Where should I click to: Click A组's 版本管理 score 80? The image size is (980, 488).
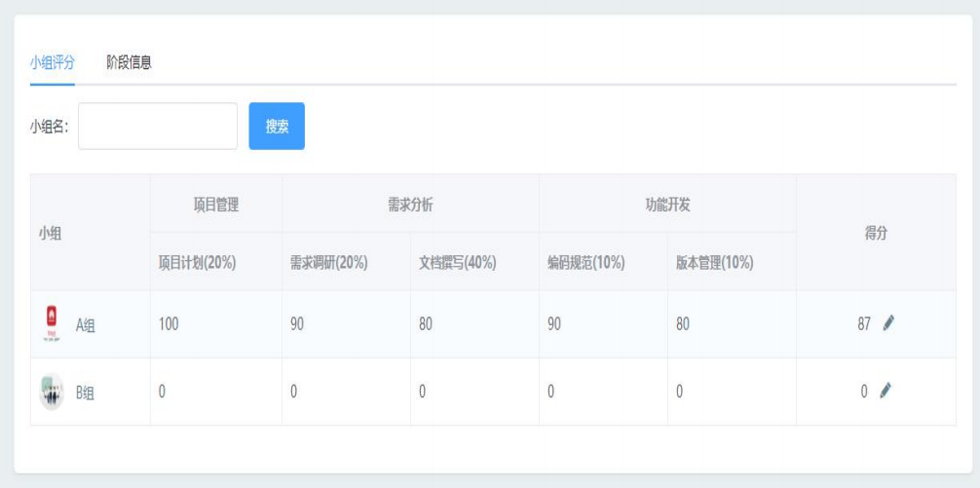[683, 324]
